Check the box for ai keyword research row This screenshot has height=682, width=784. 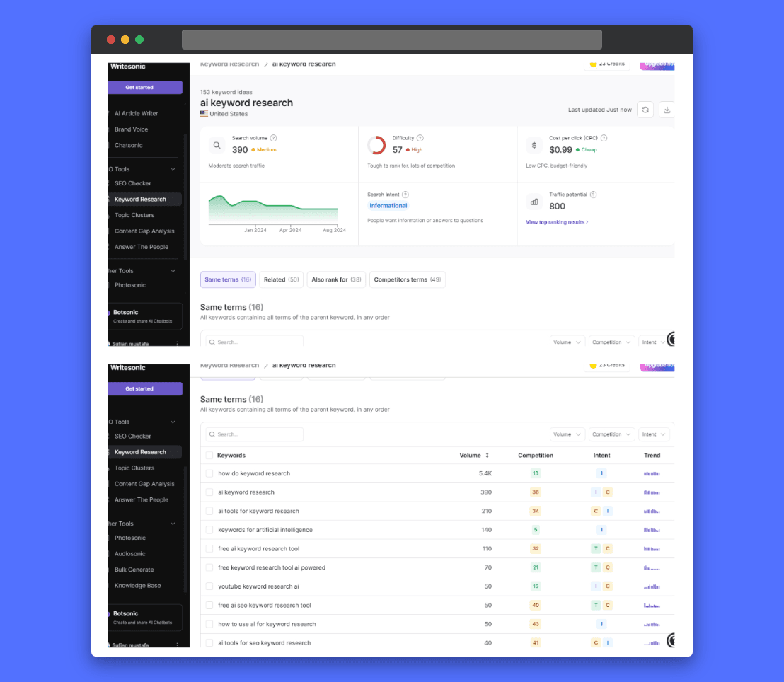coord(209,492)
